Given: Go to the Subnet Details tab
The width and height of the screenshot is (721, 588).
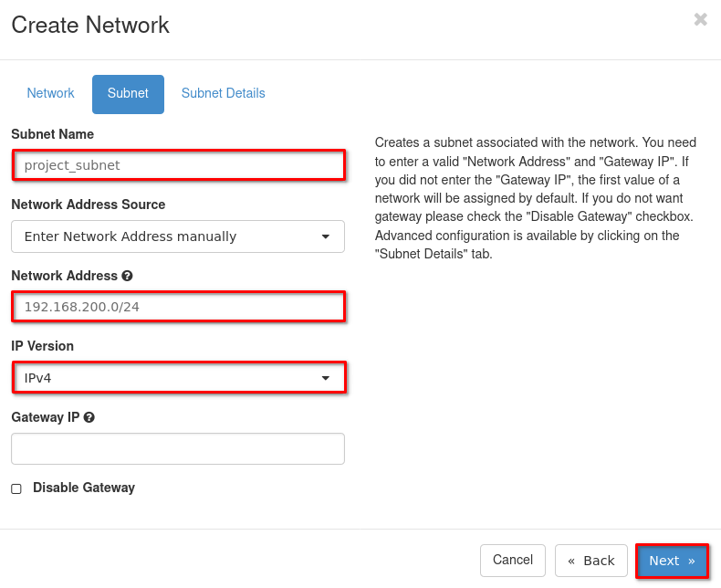Looking at the screenshot, I should (x=223, y=93).
